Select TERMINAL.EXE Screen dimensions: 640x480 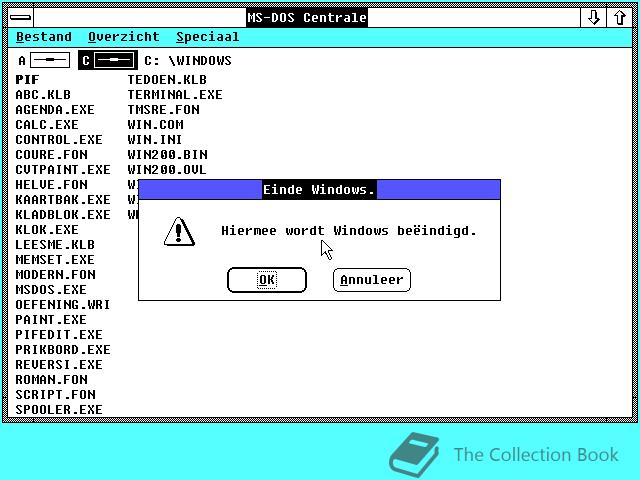[175, 95]
